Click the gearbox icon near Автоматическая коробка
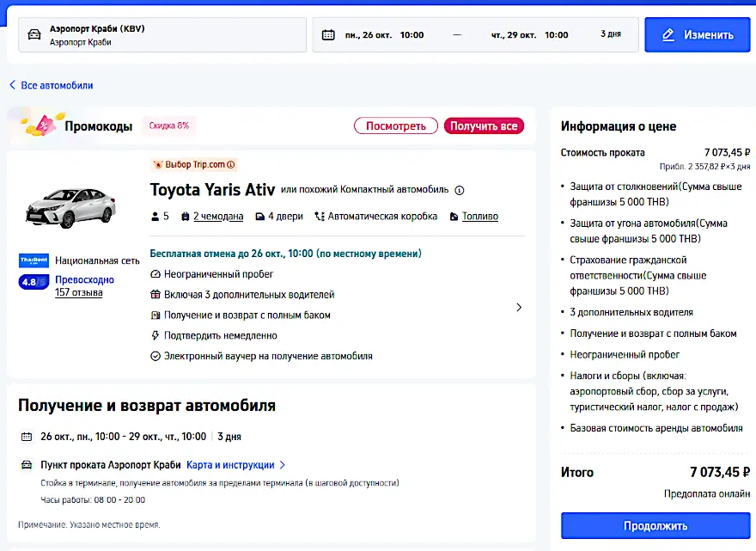The height and width of the screenshot is (551, 756). click(x=320, y=217)
